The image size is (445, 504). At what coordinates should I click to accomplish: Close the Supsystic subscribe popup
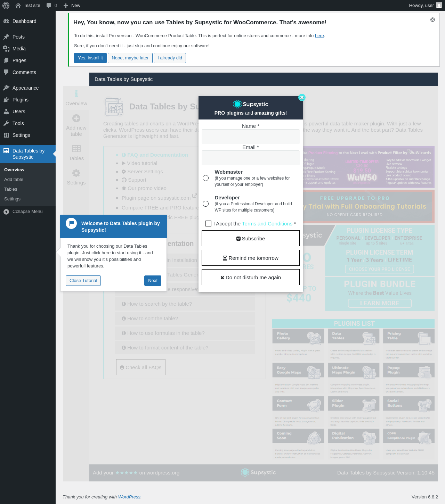pyautogui.click(x=302, y=97)
